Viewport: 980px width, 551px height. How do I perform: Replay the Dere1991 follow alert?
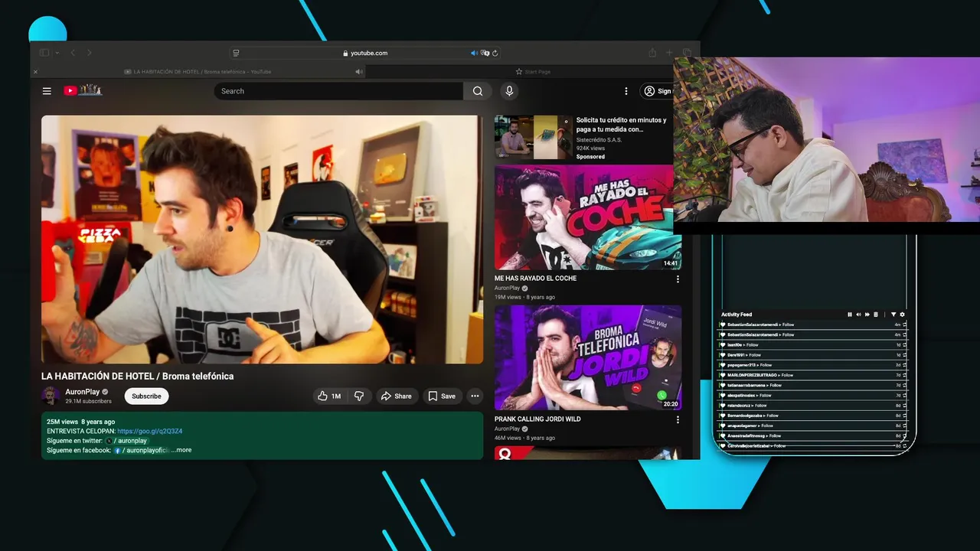point(904,355)
